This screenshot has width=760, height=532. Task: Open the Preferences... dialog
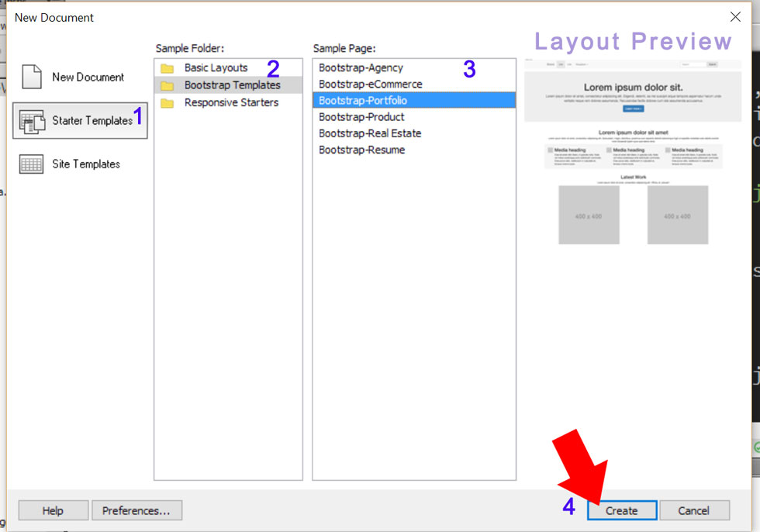[x=136, y=511]
